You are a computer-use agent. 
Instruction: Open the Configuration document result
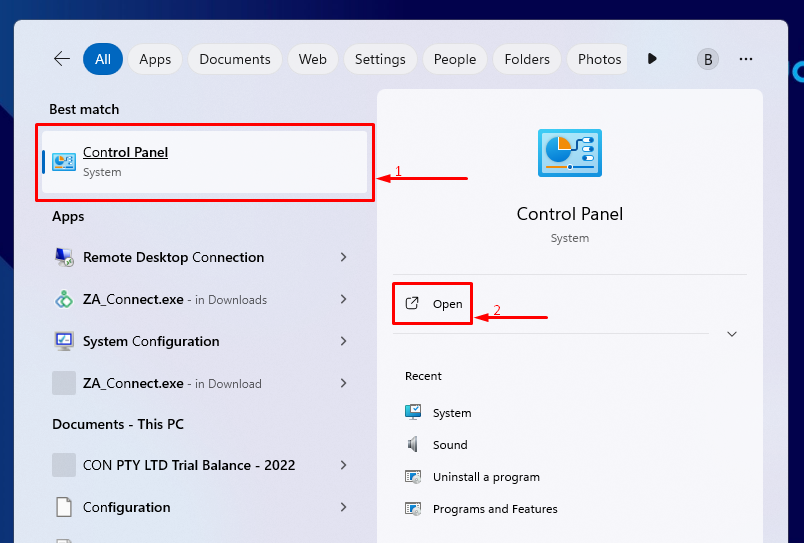(127, 507)
